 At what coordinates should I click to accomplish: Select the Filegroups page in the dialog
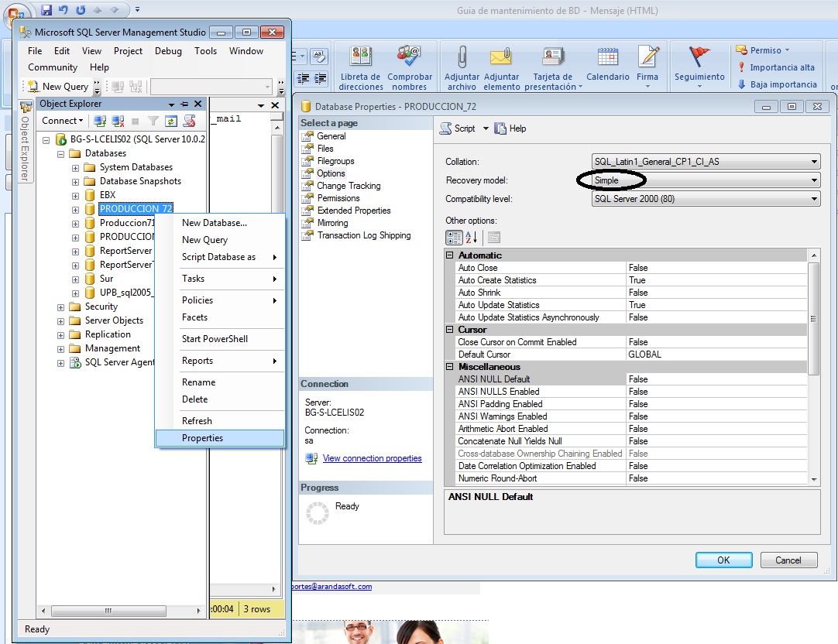[x=335, y=161]
